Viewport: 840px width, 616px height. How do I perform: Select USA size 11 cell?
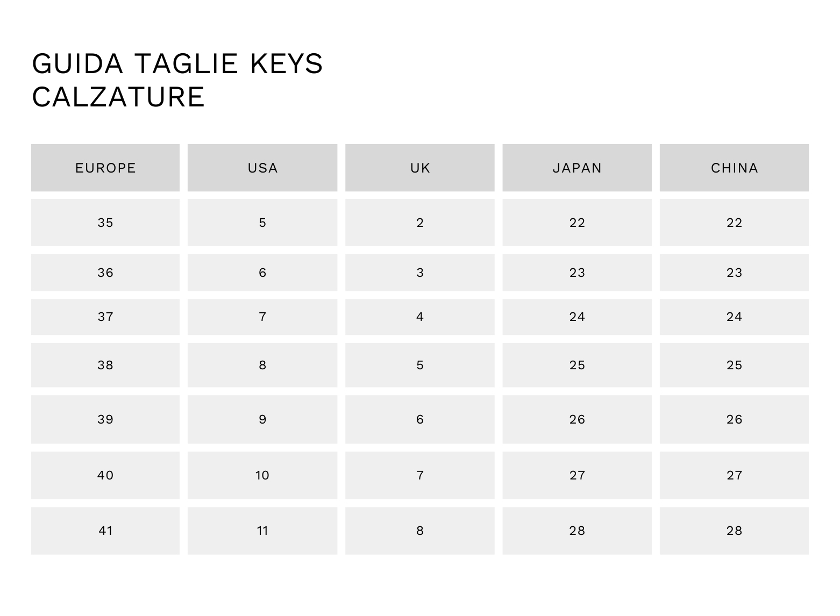pyautogui.click(x=262, y=531)
